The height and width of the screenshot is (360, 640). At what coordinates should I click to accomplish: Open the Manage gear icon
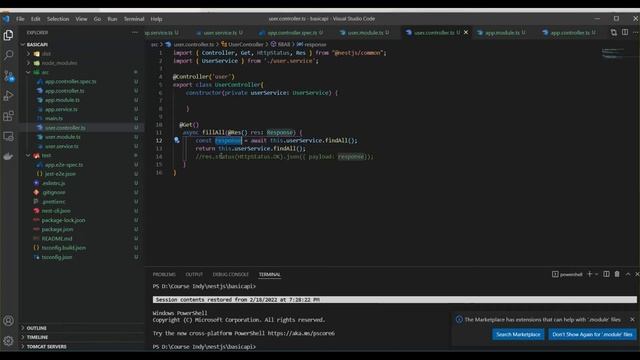[x=8, y=341]
